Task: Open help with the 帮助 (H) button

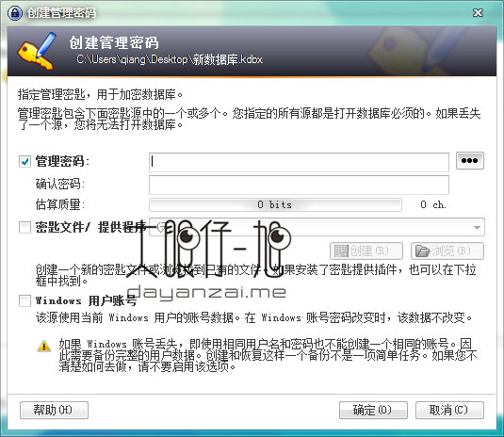Action: [x=54, y=410]
